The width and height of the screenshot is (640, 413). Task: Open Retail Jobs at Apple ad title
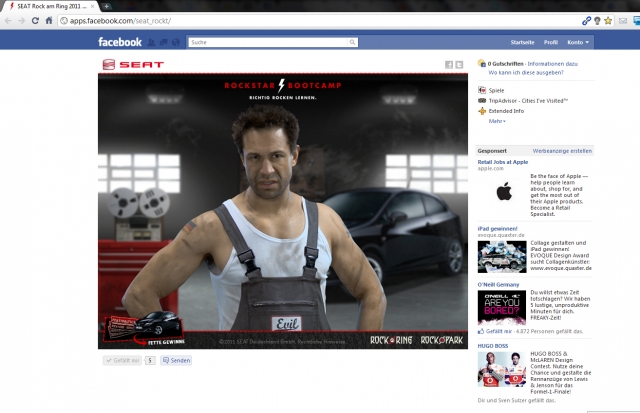pos(502,162)
